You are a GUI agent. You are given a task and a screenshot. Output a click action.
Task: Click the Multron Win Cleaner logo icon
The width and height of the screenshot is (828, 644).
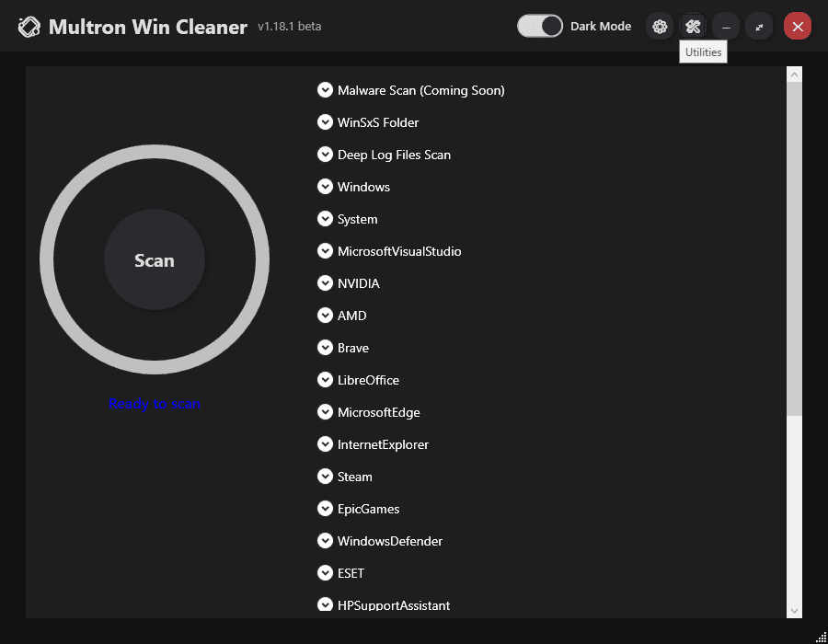29,27
